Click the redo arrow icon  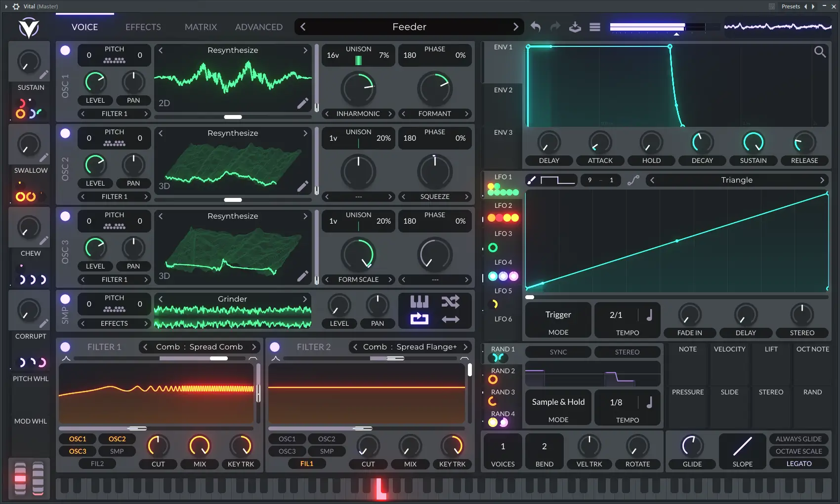555,27
